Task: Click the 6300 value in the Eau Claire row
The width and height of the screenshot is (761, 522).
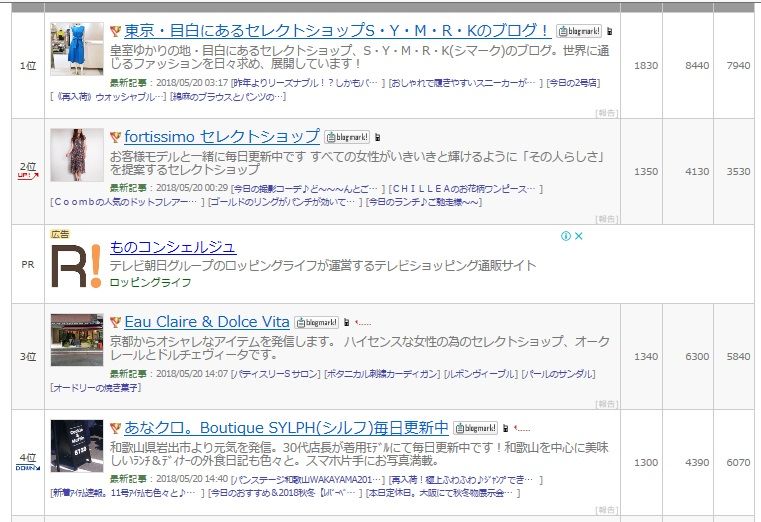Action: pos(697,357)
